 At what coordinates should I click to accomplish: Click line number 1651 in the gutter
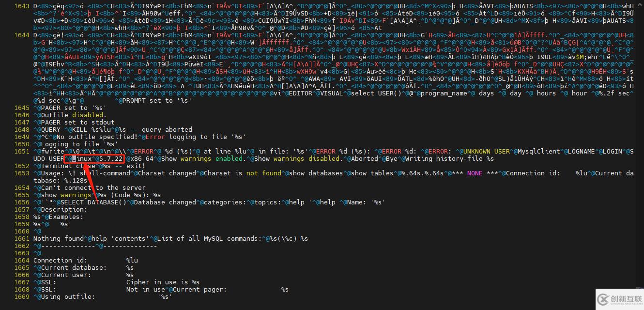pos(21,152)
